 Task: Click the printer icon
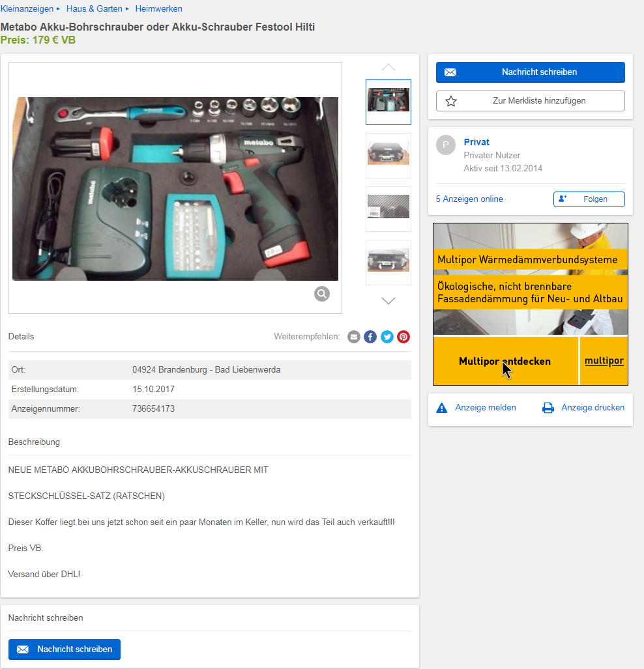point(548,408)
